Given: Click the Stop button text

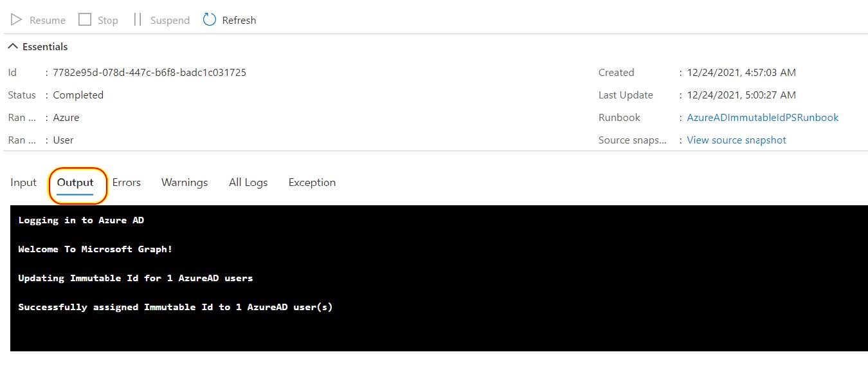Looking at the screenshot, I should tap(108, 21).
